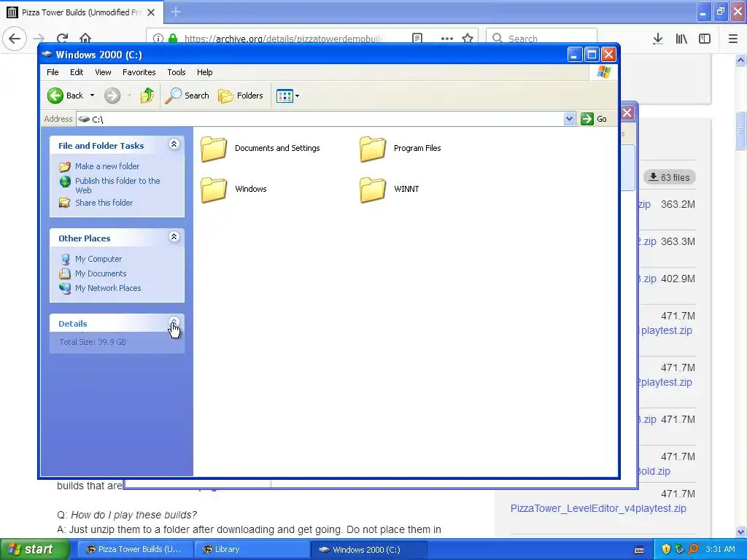
Task: Open the Firefox hamburger menu
Action: [733, 39]
